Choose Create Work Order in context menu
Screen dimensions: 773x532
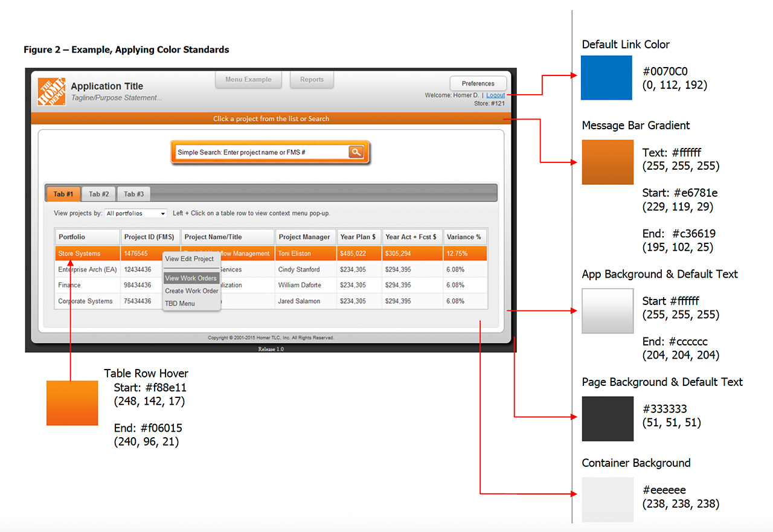191,291
